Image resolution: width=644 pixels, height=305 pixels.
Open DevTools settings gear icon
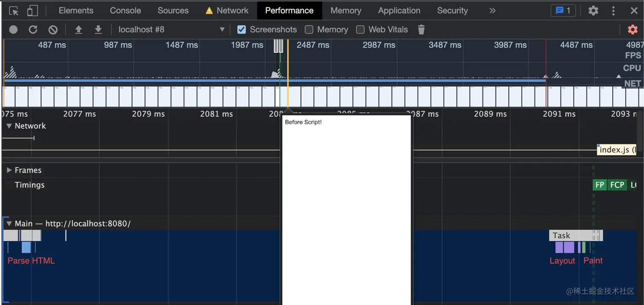click(x=593, y=11)
